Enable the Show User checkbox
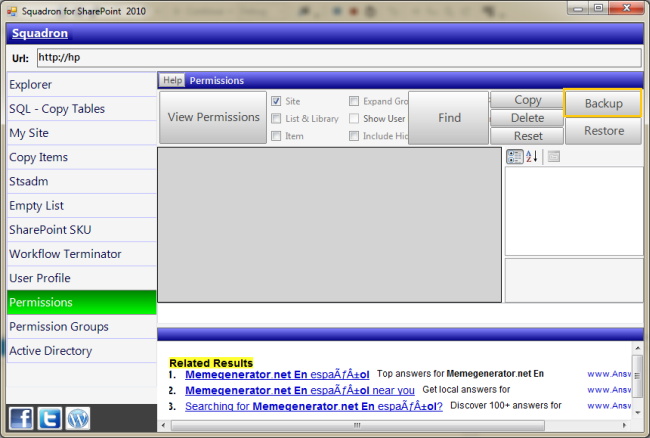 354,119
